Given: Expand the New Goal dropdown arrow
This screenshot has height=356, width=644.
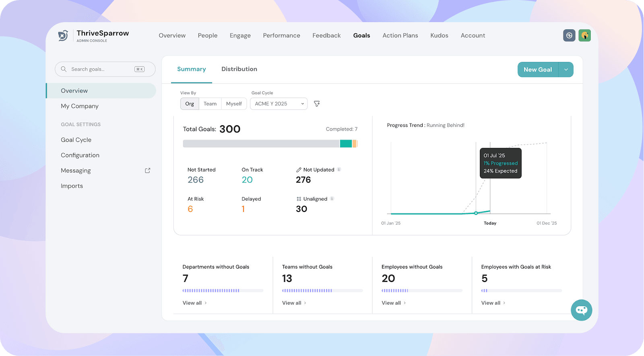Looking at the screenshot, I should [x=566, y=70].
